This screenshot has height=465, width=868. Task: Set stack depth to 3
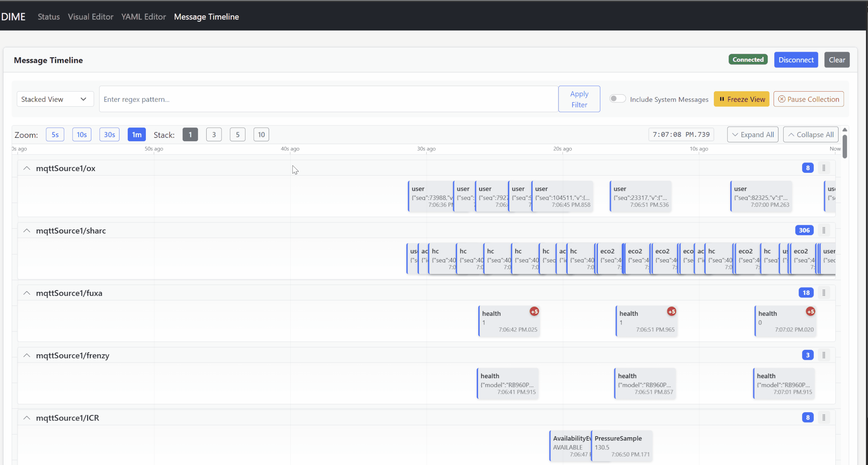(x=214, y=135)
